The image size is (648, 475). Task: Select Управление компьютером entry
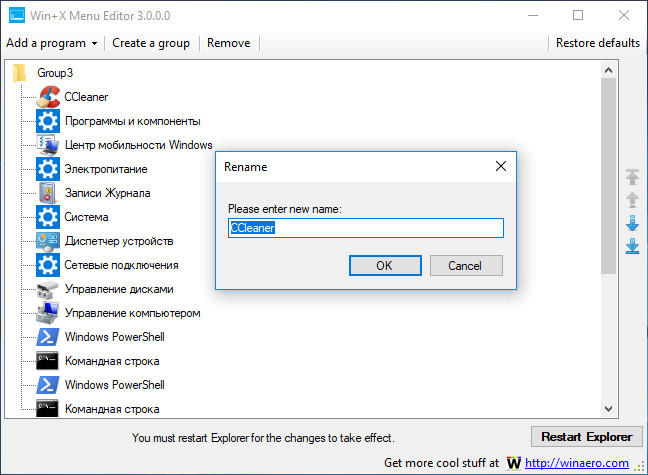coord(133,313)
